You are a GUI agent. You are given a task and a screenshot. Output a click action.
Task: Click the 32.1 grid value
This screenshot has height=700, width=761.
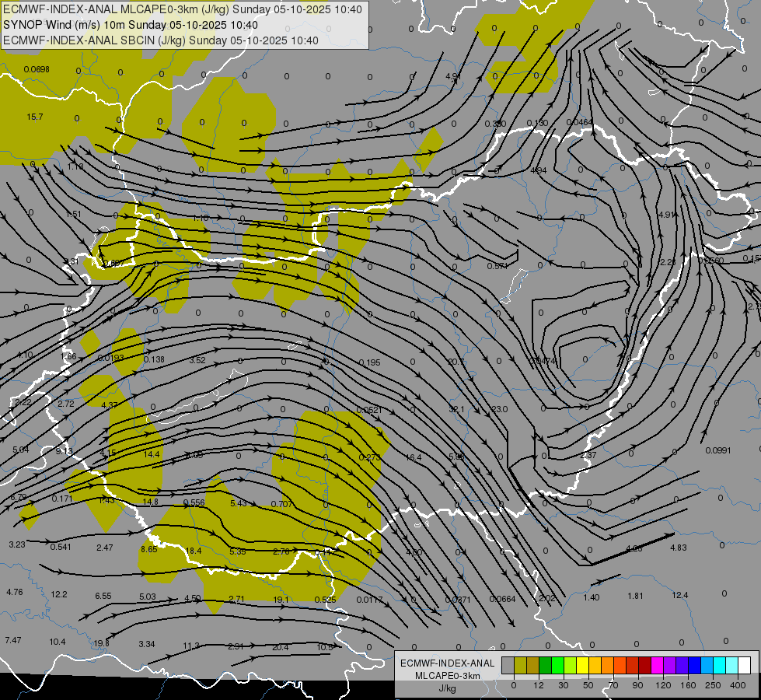(457, 410)
